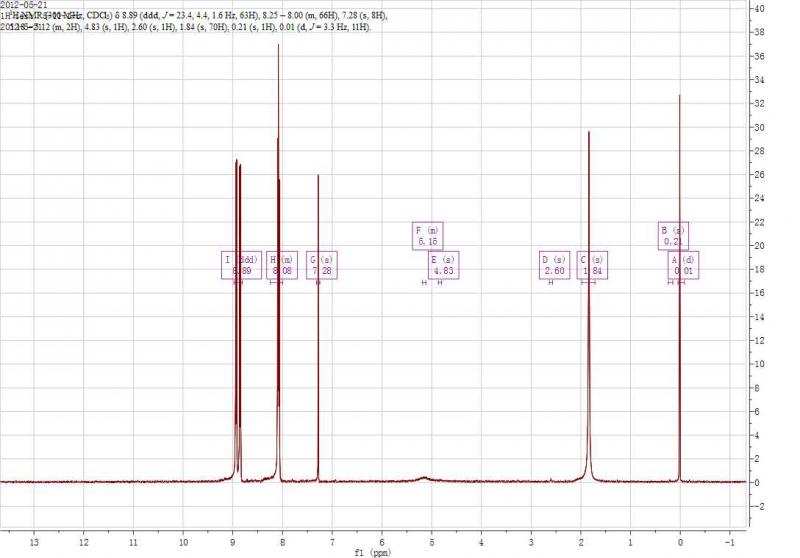Select multiplet label B (s) 0.21

[x=673, y=236]
